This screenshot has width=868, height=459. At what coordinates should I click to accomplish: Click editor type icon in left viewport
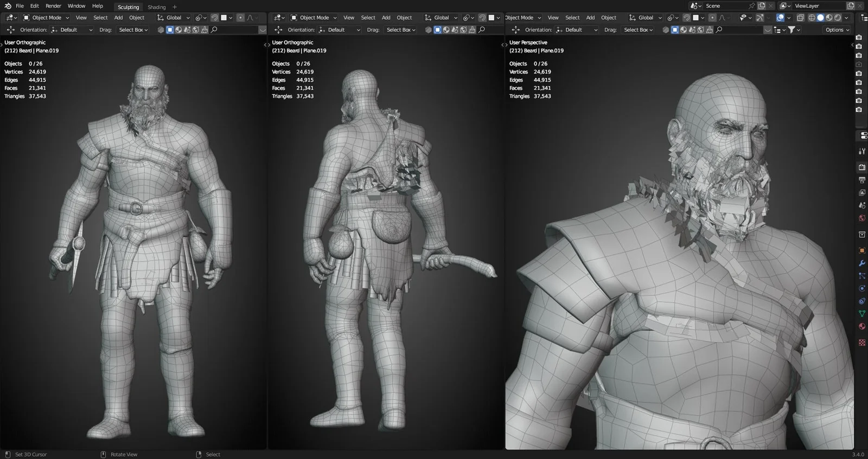(11, 17)
